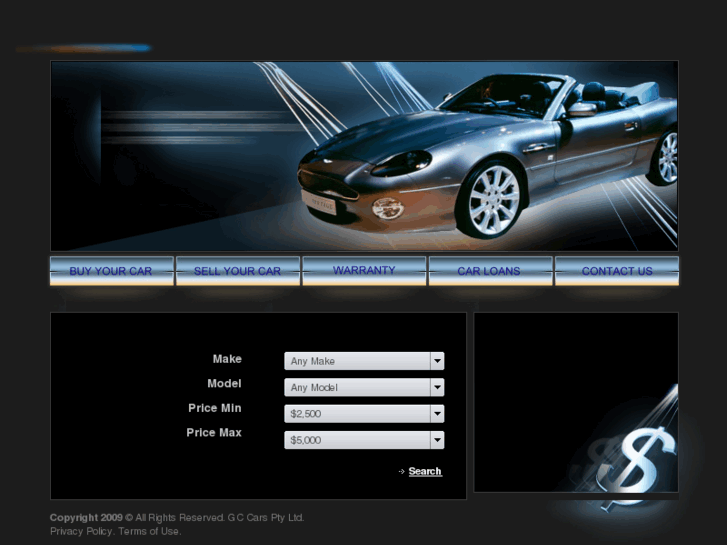The width and height of the screenshot is (727, 545).
Task: Go to Sell Your Car section
Action: [x=237, y=271]
